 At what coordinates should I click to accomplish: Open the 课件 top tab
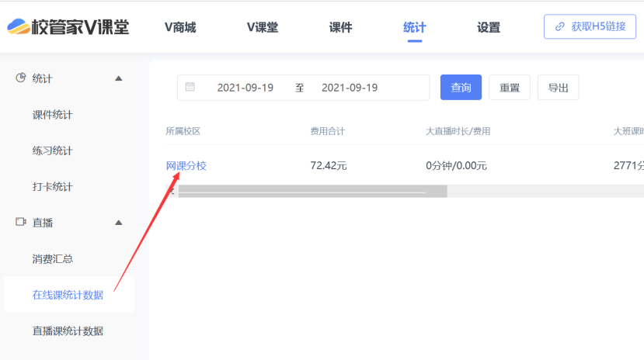(x=340, y=27)
